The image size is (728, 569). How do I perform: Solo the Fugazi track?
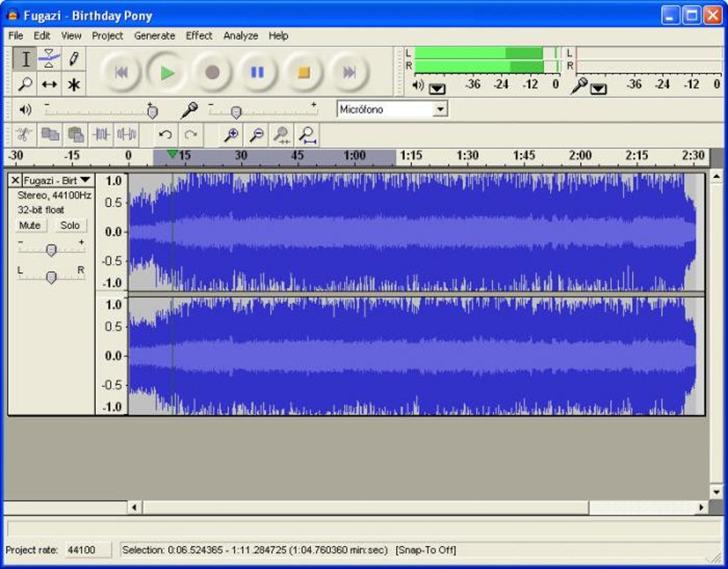(x=70, y=226)
